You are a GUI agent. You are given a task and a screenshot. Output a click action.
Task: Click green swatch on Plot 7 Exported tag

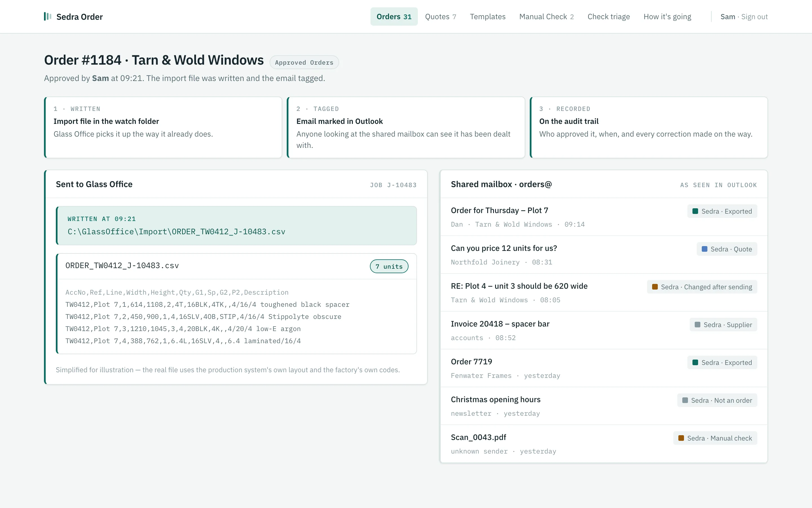coord(695,211)
